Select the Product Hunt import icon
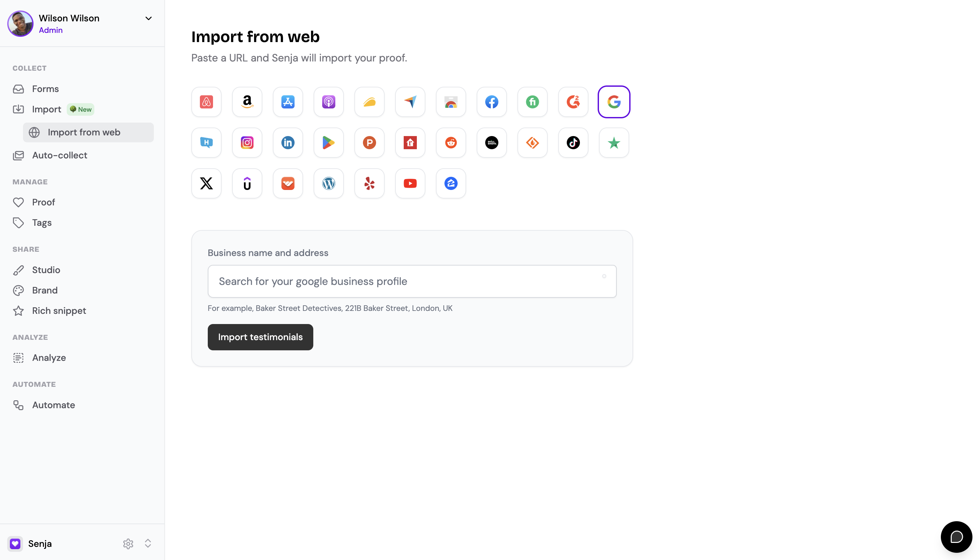Image resolution: width=979 pixels, height=560 pixels. (369, 143)
